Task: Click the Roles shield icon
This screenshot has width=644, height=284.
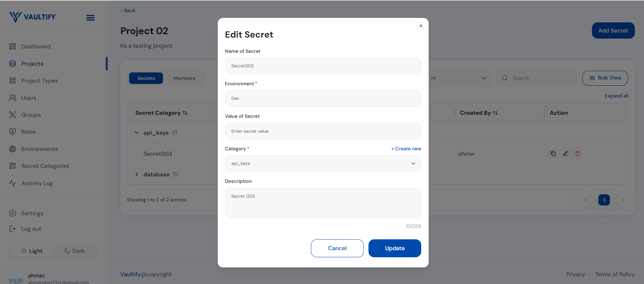Action: [13, 132]
